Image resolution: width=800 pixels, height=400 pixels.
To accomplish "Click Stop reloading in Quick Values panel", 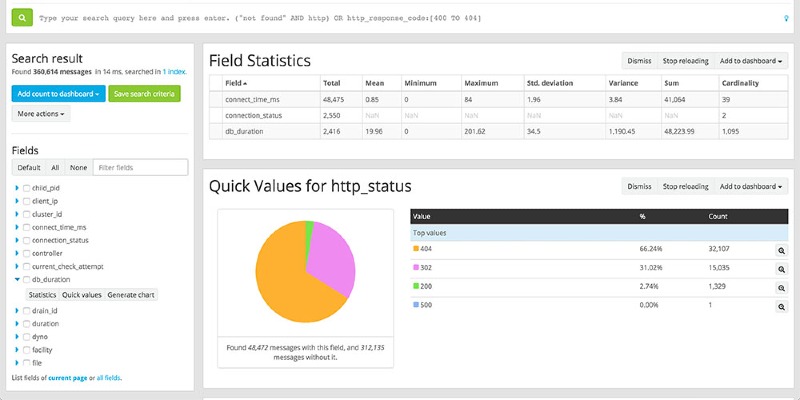I will point(683,187).
